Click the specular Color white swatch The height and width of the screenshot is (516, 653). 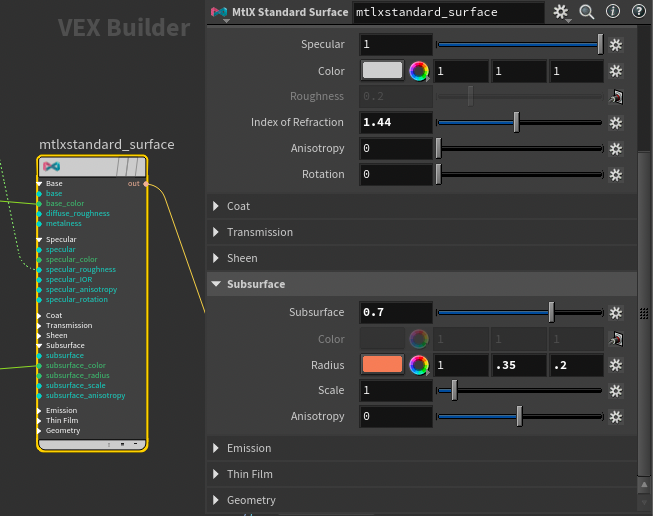tap(382, 70)
